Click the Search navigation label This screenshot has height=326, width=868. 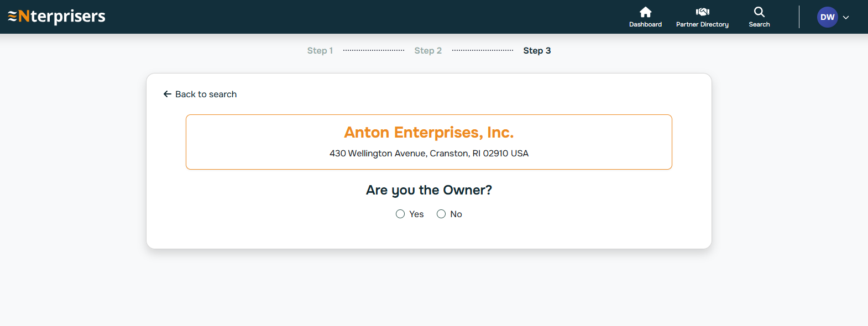click(759, 24)
